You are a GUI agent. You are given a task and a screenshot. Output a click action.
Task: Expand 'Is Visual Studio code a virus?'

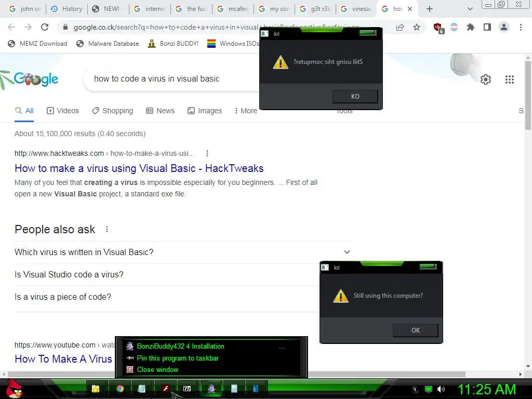pos(166,274)
